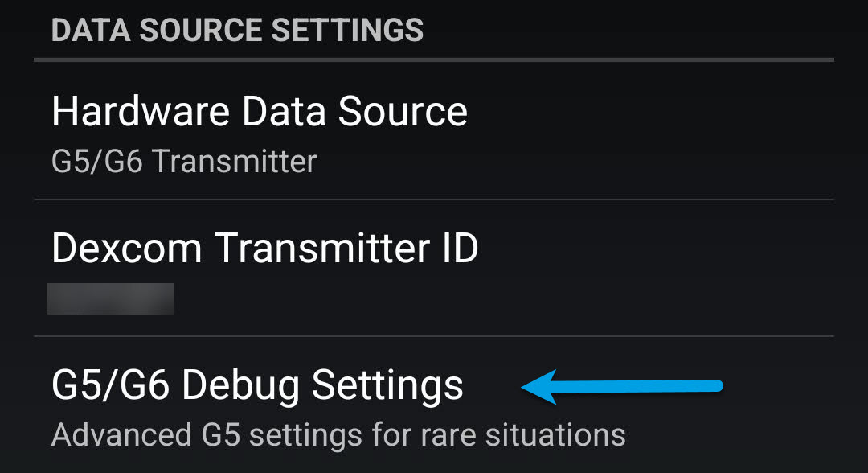The width and height of the screenshot is (868, 473).
Task: Select the divider under Hardware Data Source row
Action: pyautogui.click(x=434, y=198)
